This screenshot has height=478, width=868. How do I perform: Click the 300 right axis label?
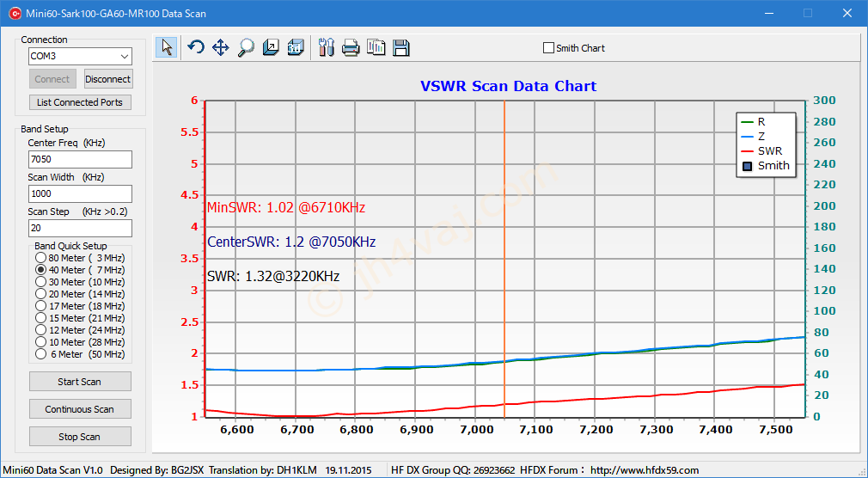click(x=824, y=101)
